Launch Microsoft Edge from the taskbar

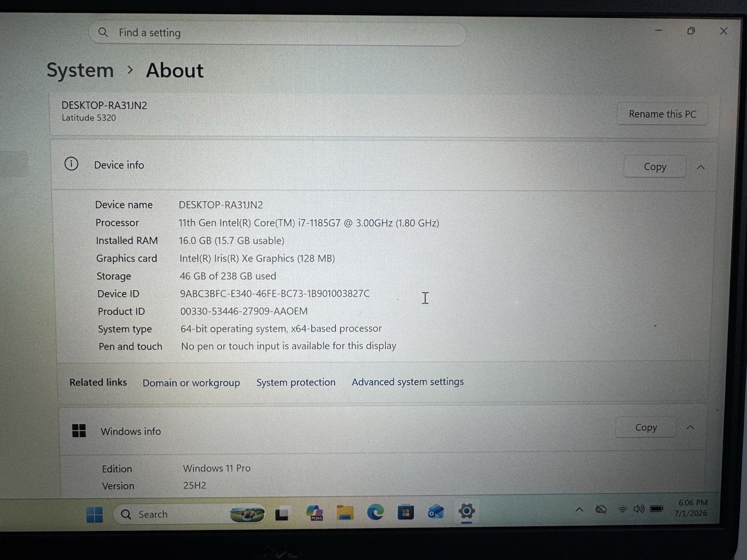pyautogui.click(x=375, y=512)
